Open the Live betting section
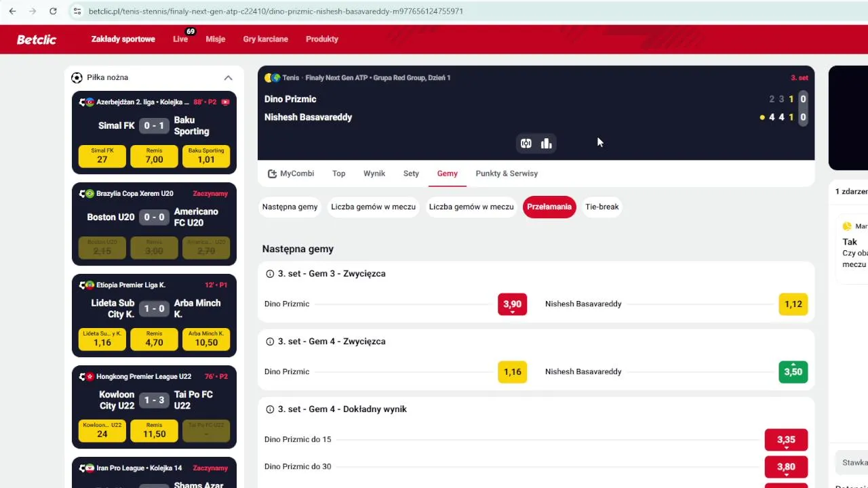 [x=180, y=39]
